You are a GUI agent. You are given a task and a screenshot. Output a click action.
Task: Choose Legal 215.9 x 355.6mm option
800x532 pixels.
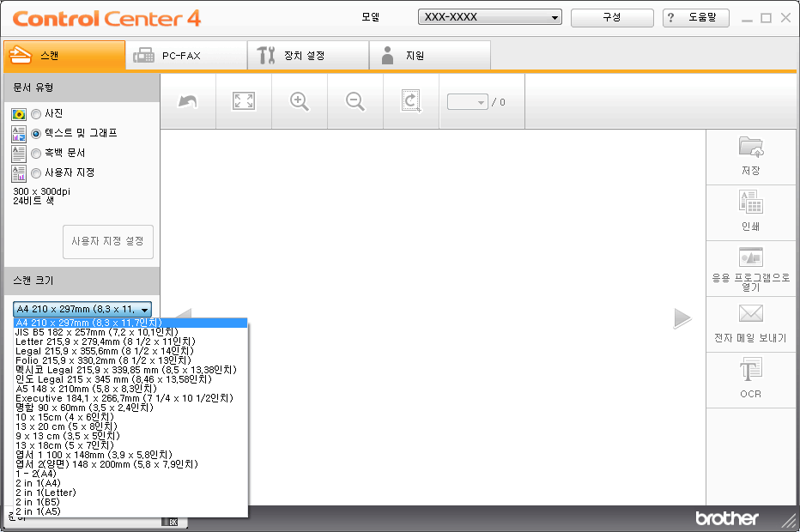[130, 351]
